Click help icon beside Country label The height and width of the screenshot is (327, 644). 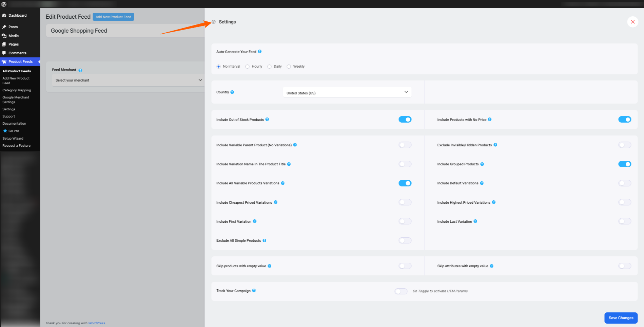click(232, 92)
